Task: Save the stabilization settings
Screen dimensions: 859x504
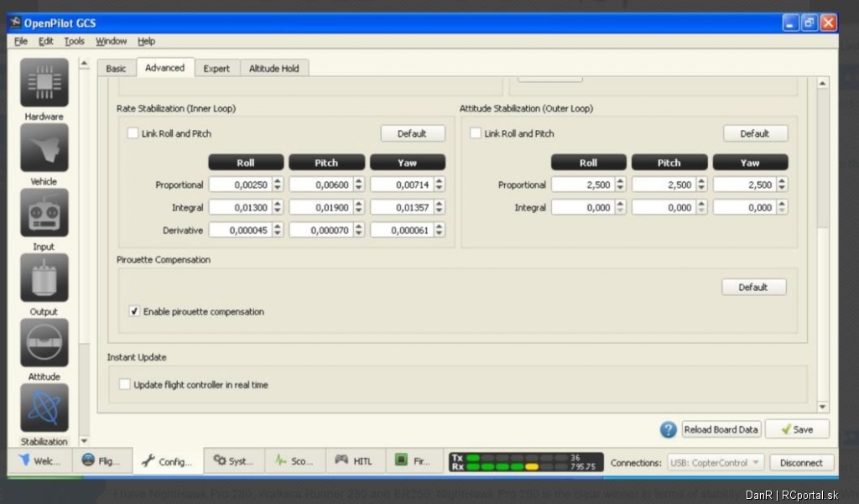Action: click(797, 429)
